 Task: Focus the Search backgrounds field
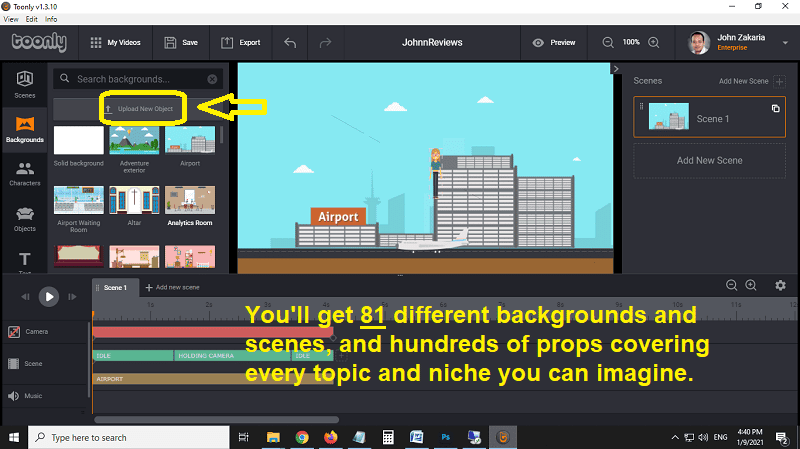(138, 79)
